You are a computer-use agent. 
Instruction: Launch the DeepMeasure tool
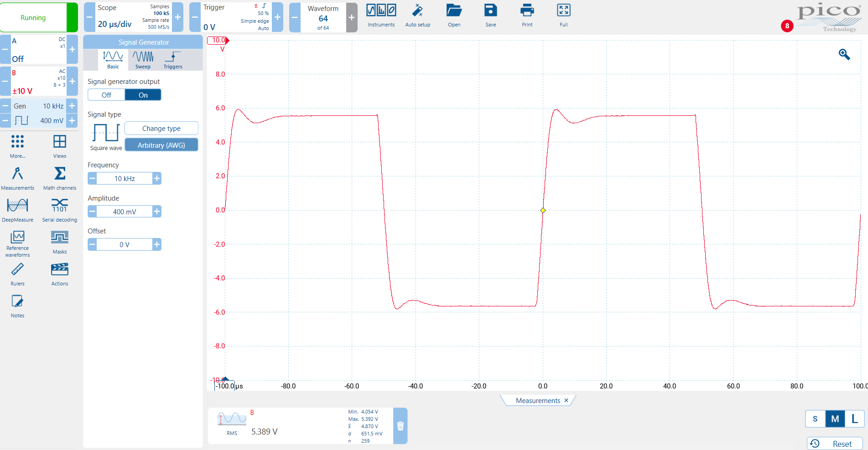17,210
